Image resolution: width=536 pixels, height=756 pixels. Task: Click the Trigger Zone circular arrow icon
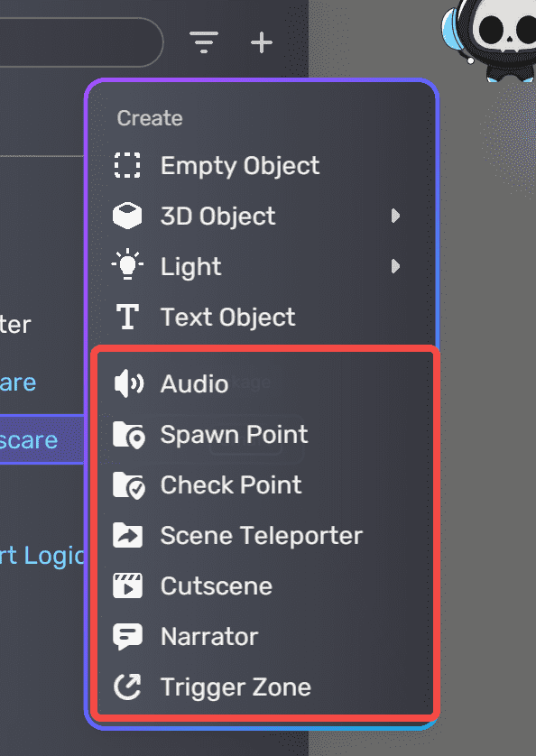(129, 687)
